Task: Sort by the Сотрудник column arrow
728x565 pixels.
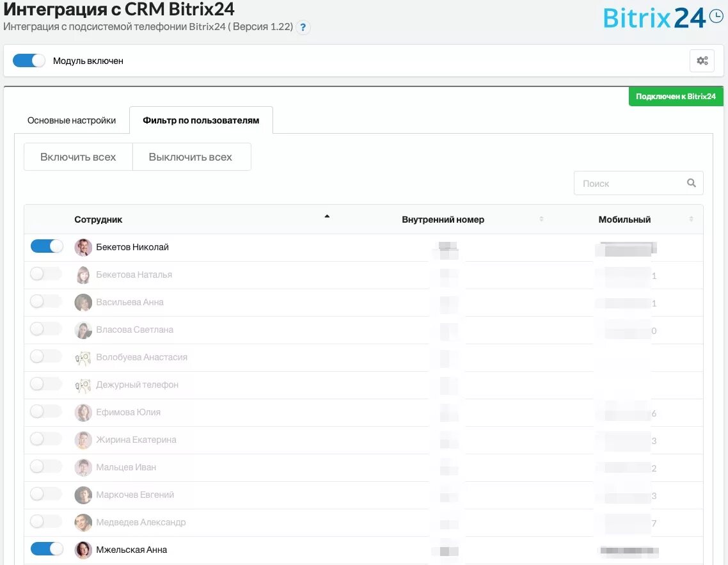Action: click(x=327, y=216)
